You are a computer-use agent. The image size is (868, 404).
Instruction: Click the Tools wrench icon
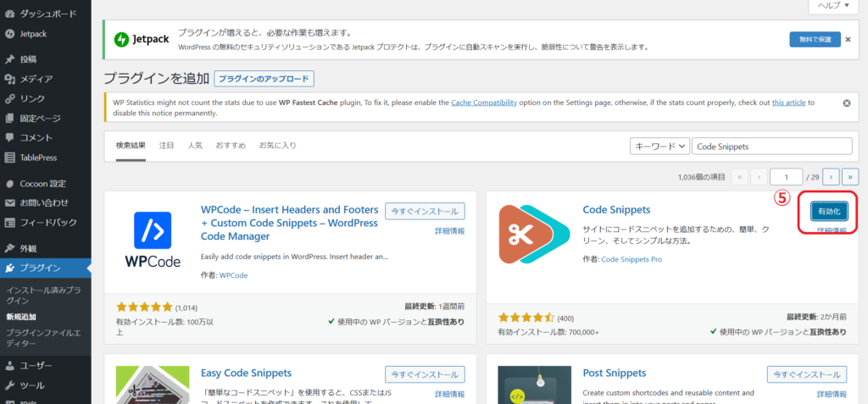tap(9, 385)
